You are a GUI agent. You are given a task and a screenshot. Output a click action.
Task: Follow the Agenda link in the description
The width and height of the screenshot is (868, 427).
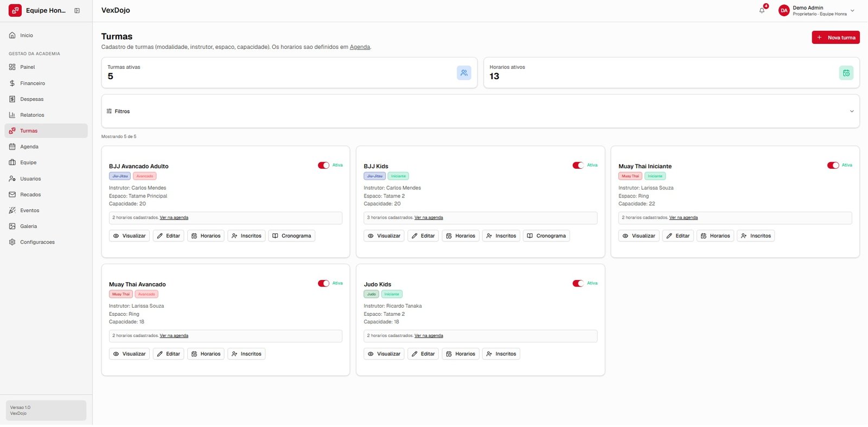click(x=360, y=47)
